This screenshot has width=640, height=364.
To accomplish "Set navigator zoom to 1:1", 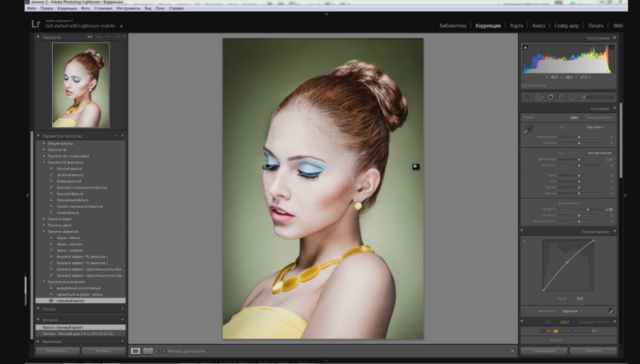I will coord(109,37).
